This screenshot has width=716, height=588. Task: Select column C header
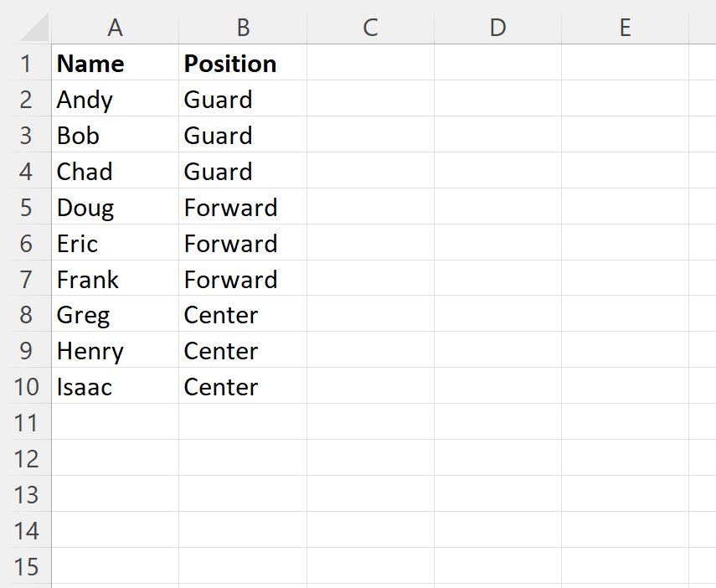pyautogui.click(x=370, y=28)
